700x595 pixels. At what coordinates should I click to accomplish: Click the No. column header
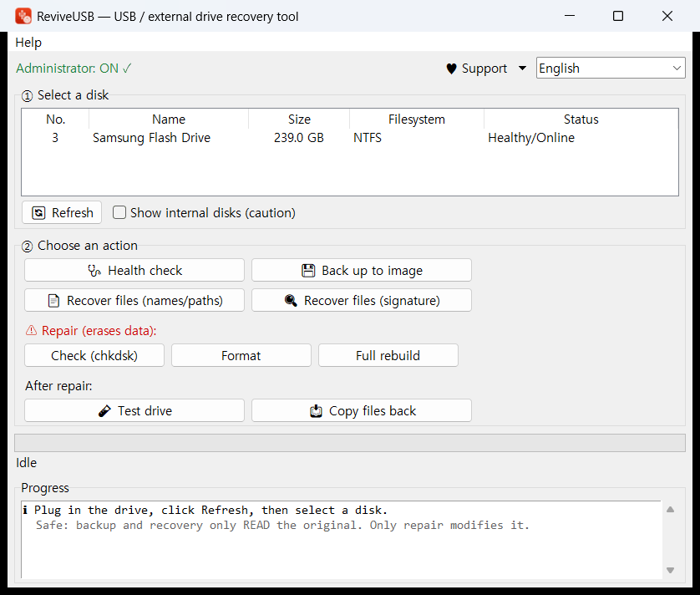[55, 120]
